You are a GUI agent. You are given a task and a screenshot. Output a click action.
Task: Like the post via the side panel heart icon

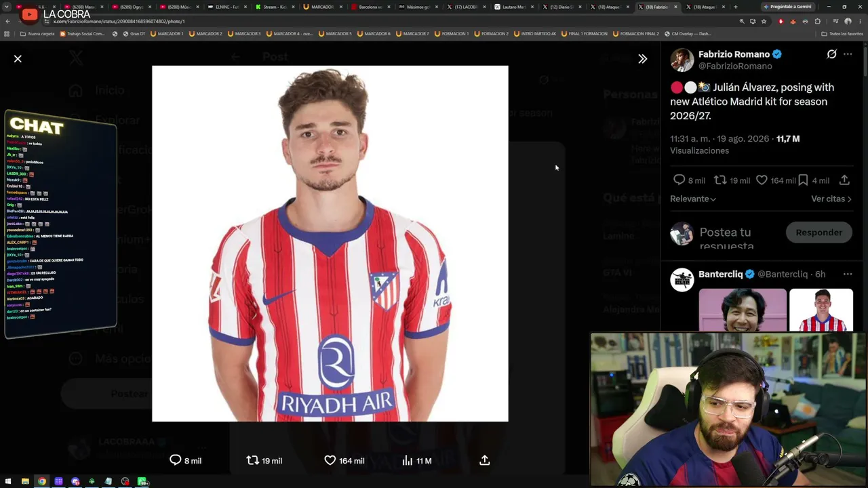point(762,180)
